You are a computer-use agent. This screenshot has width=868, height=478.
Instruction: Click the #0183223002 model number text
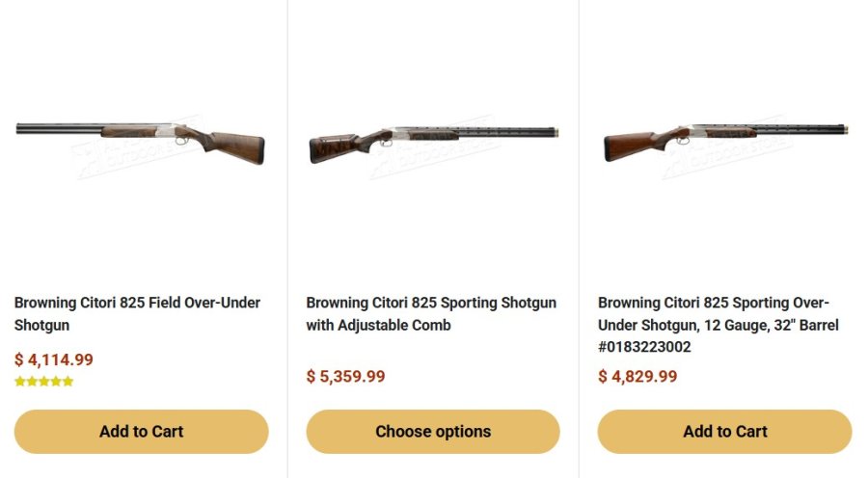point(644,347)
